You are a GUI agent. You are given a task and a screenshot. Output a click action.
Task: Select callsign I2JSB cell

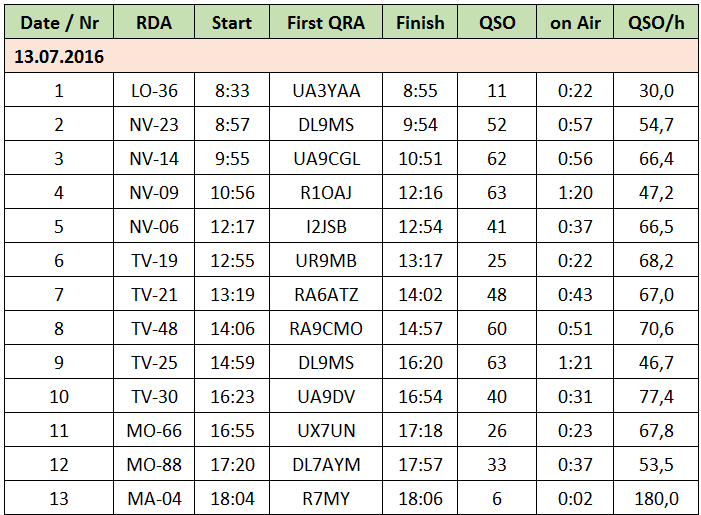click(x=326, y=227)
